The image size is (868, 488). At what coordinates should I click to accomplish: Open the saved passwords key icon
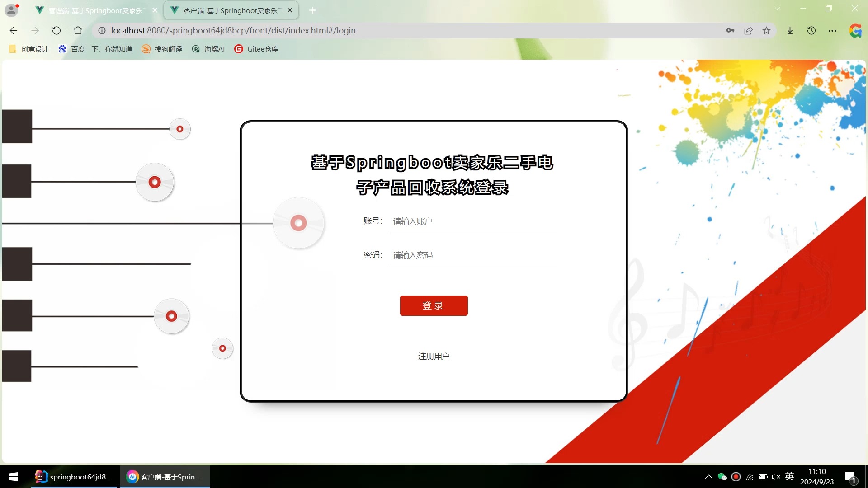point(730,30)
